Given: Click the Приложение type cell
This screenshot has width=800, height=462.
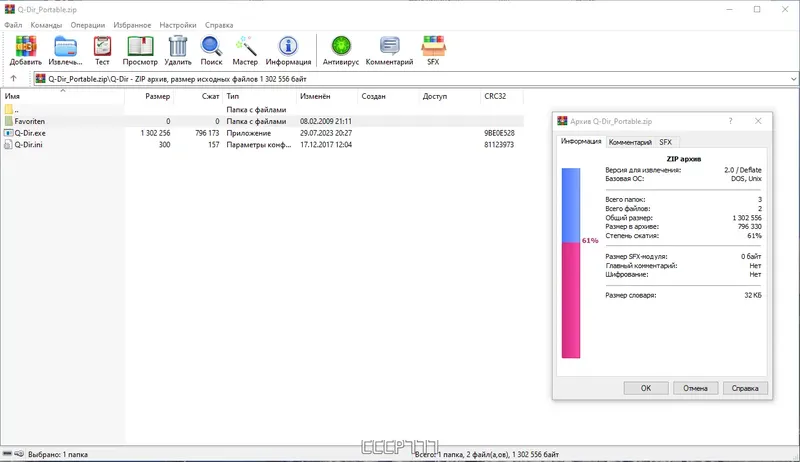Looking at the screenshot, I should 248,133.
